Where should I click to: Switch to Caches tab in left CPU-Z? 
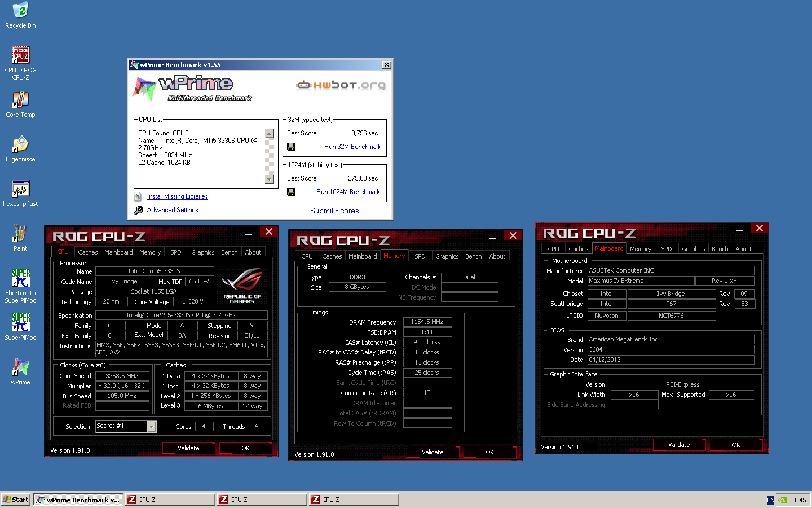[88, 252]
